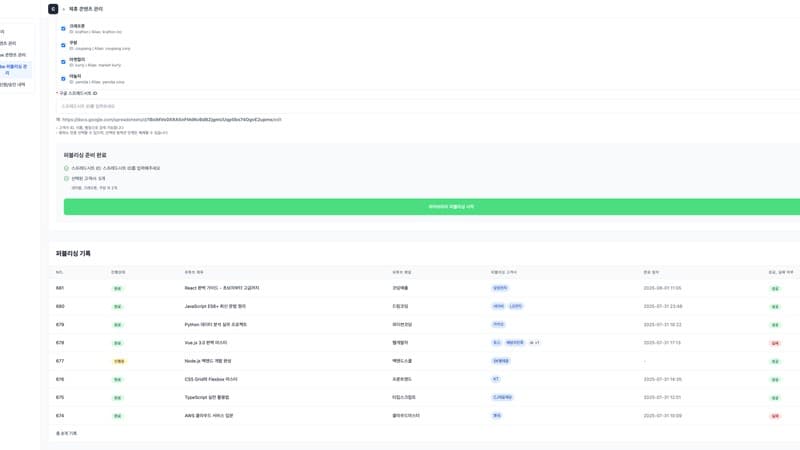Open the bottom history item in the sidebar
Image resolution: width=800 pixels, height=450 pixels.
(x=14, y=85)
